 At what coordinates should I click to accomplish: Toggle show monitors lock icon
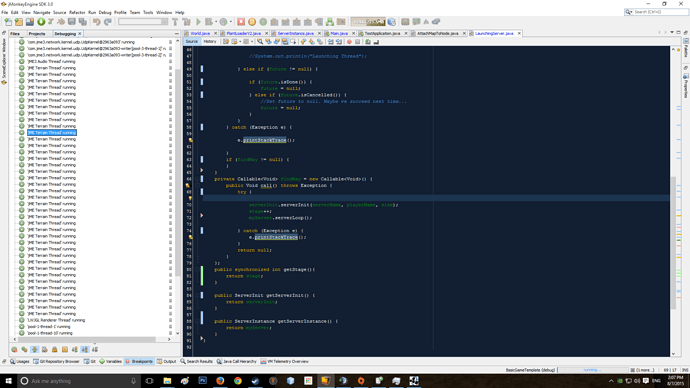point(55,349)
